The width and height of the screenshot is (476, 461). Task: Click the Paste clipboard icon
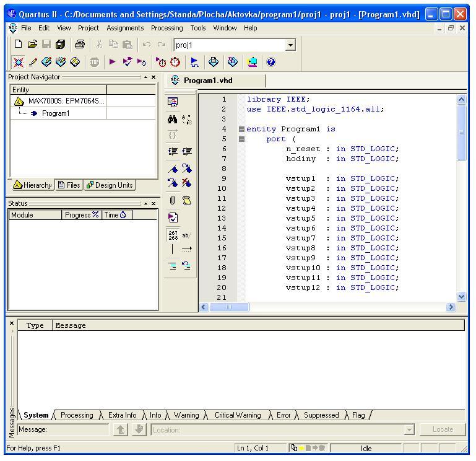point(128,45)
